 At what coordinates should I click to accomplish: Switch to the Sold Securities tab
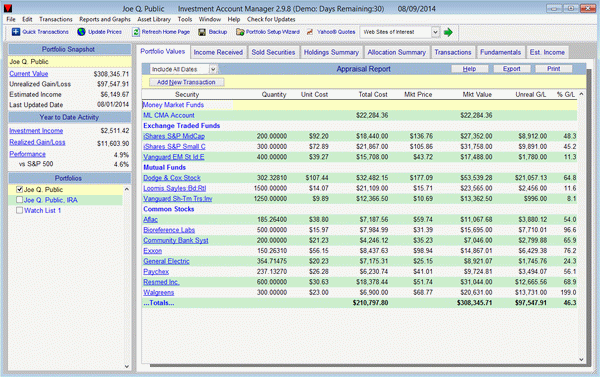pyautogui.click(x=273, y=52)
